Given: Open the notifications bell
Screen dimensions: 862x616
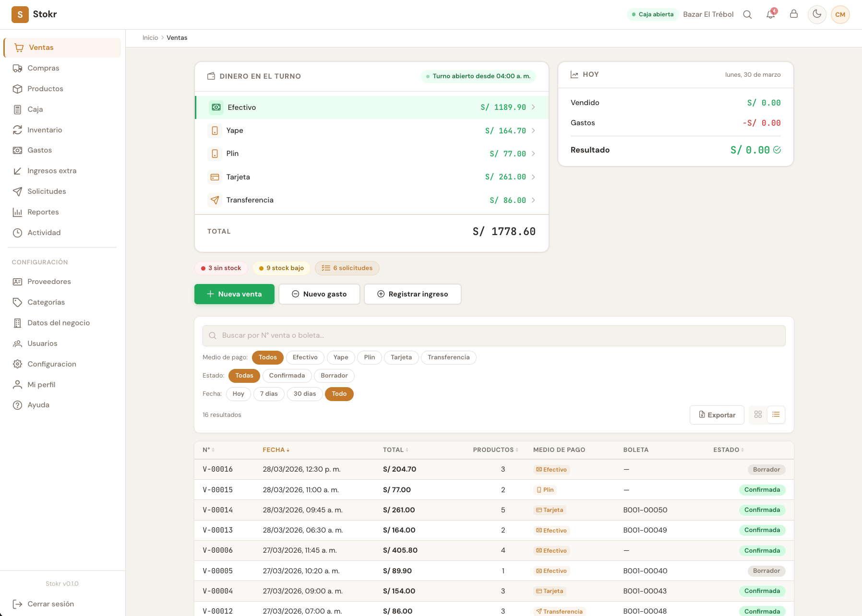Looking at the screenshot, I should (770, 14).
